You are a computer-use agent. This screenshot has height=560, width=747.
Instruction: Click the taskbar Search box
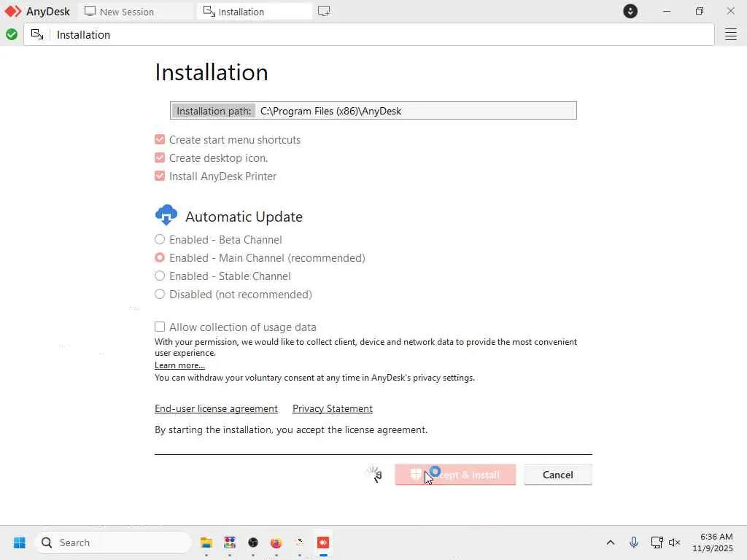pyautogui.click(x=113, y=542)
